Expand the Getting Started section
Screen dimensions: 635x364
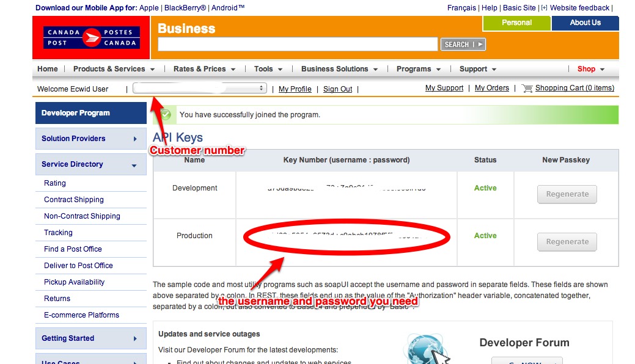click(x=91, y=338)
